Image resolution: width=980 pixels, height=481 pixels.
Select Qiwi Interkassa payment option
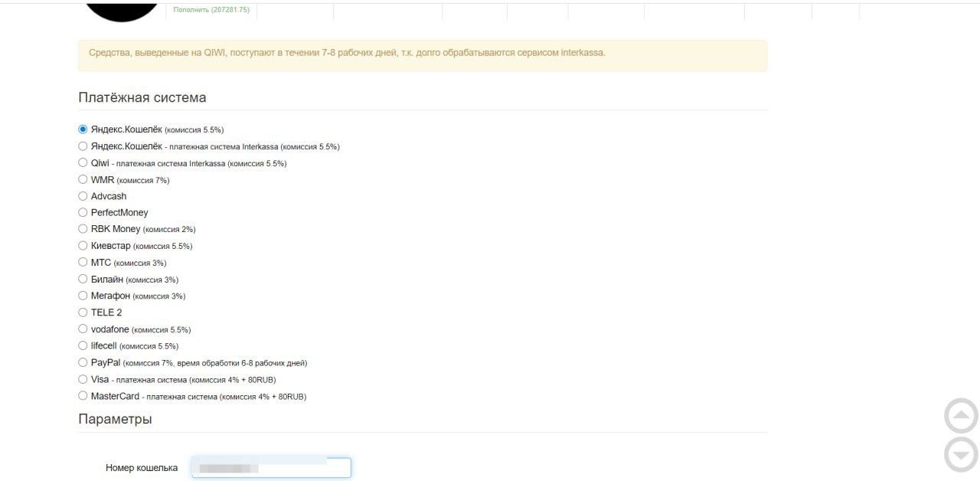(x=83, y=162)
